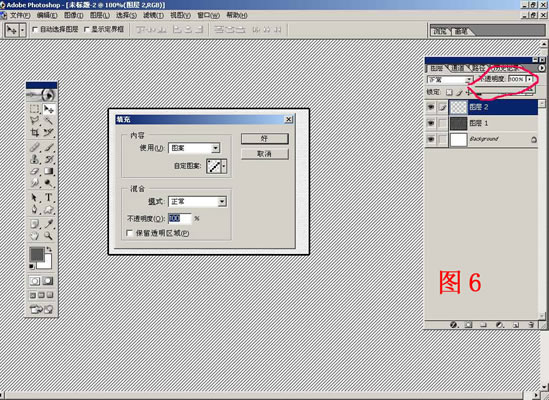Screen dimensions: 549x400
Task: Hide layer 图层 1 via its eye icon
Action: (x=431, y=123)
